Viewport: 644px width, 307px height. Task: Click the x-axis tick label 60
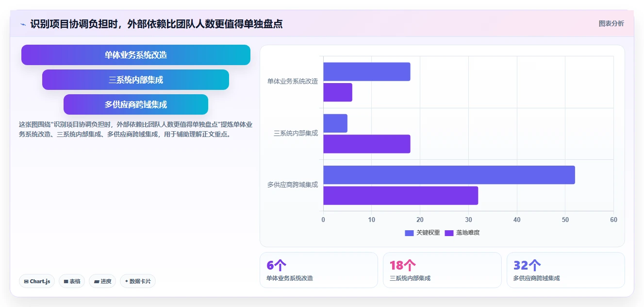coord(613,220)
